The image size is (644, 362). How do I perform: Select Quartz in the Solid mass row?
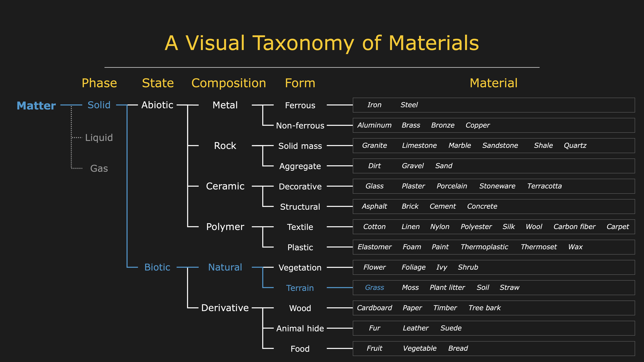(x=575, y=145)
